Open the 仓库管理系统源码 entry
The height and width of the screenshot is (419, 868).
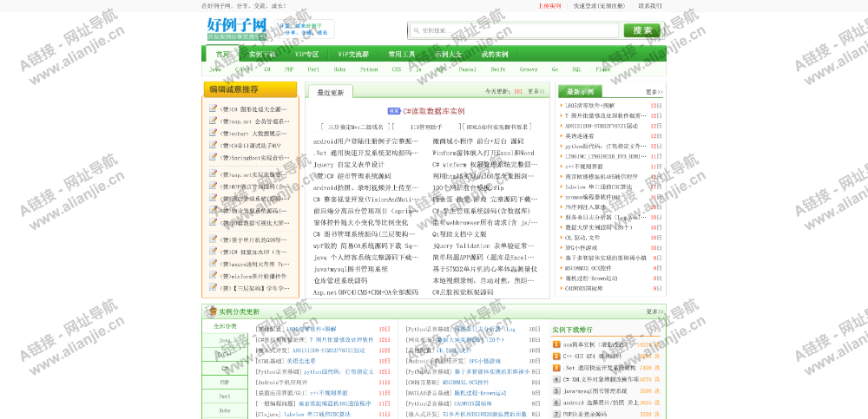(340, 280)
